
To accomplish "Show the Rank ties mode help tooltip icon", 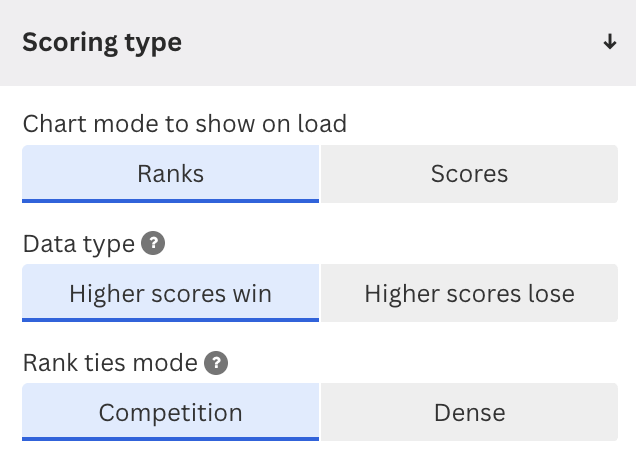I will (x=216, y=363).
